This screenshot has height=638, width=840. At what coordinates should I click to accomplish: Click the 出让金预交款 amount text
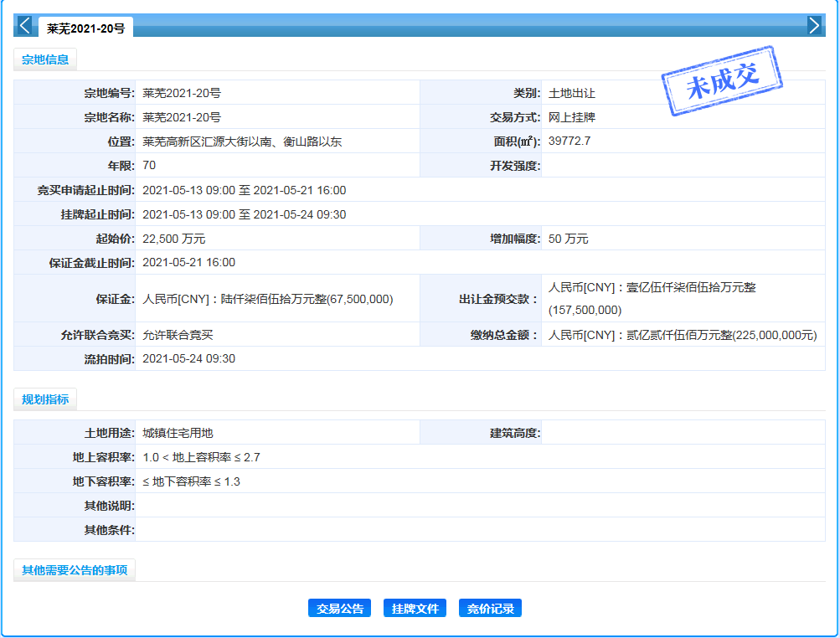[652, 298]
